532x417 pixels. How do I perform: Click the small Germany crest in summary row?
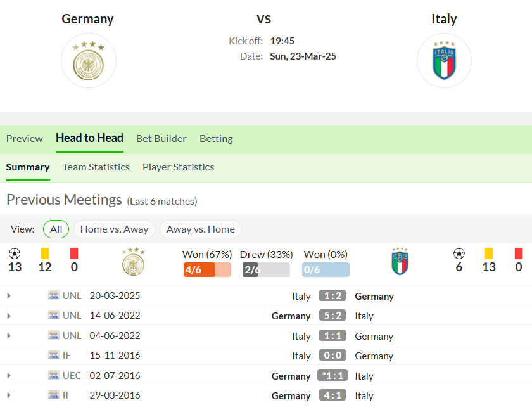click(134, 262)
